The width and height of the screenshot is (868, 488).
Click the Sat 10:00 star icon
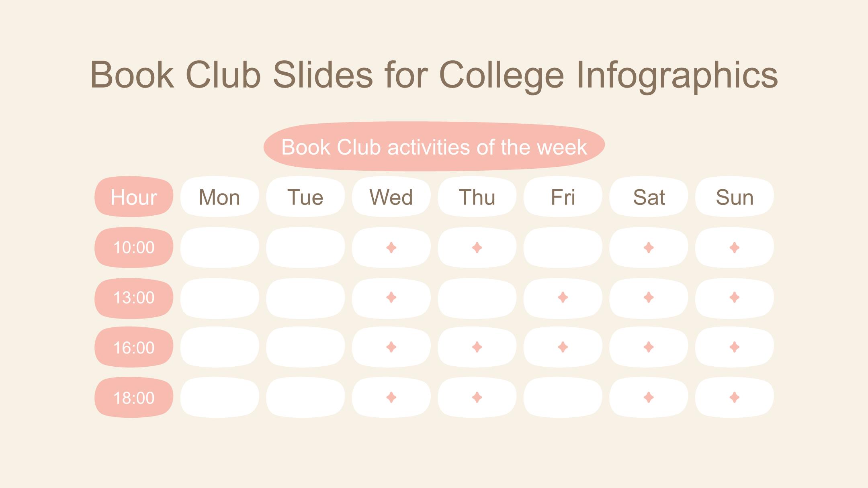coord(649,247)
